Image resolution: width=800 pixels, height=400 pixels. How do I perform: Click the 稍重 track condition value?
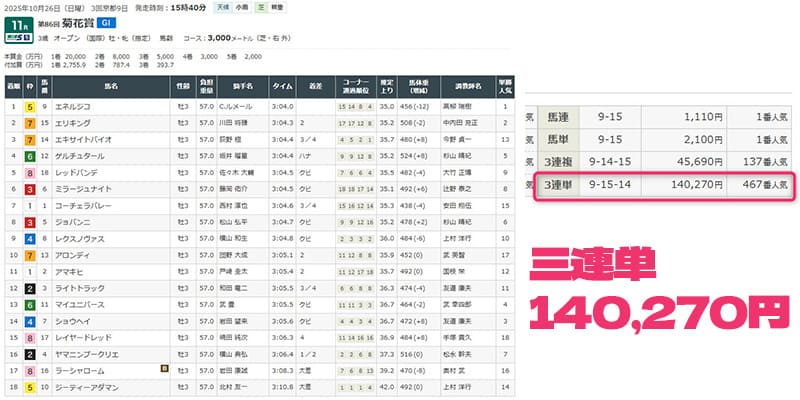tap(277, 7)
